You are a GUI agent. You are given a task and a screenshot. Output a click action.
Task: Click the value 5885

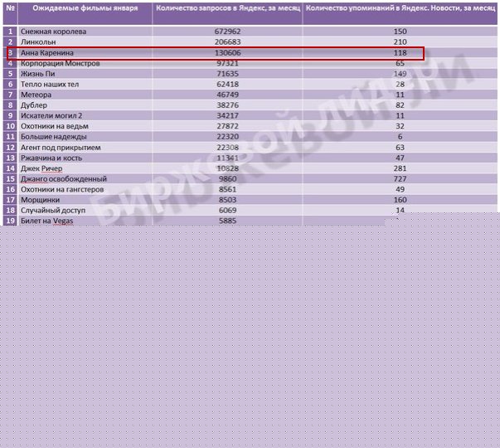click(x=227, y=222)
